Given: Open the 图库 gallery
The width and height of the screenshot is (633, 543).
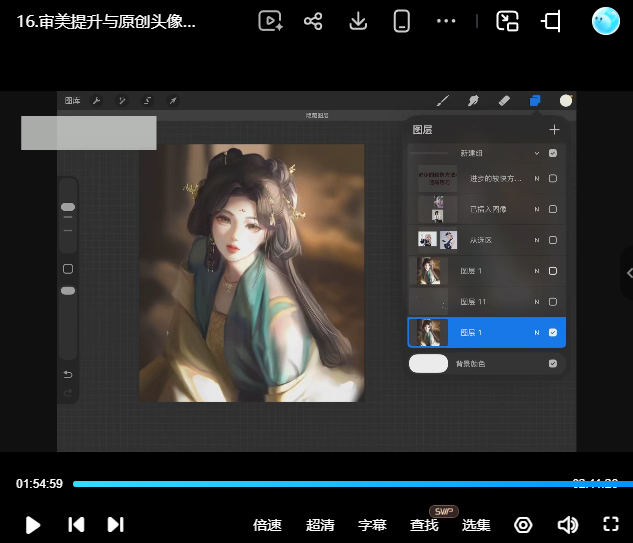Looking at the screenshot, I should click(x=73, y=101).
